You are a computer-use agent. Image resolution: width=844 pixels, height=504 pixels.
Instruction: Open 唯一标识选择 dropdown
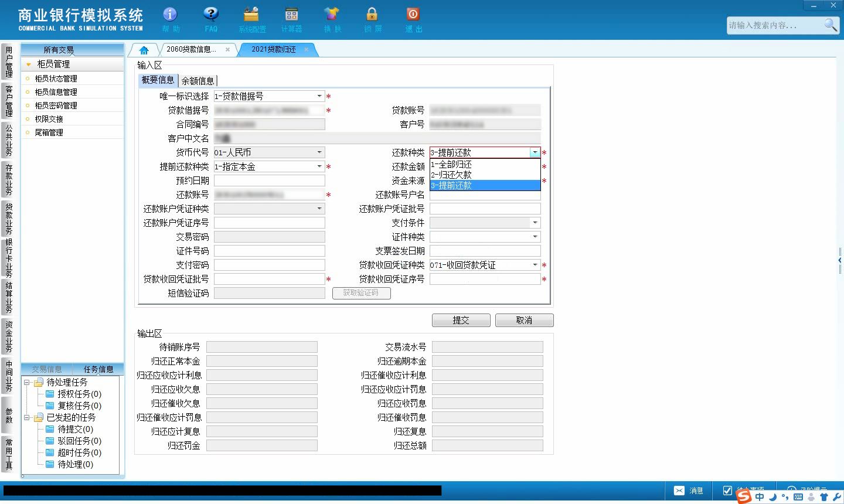tap(319, 96)
